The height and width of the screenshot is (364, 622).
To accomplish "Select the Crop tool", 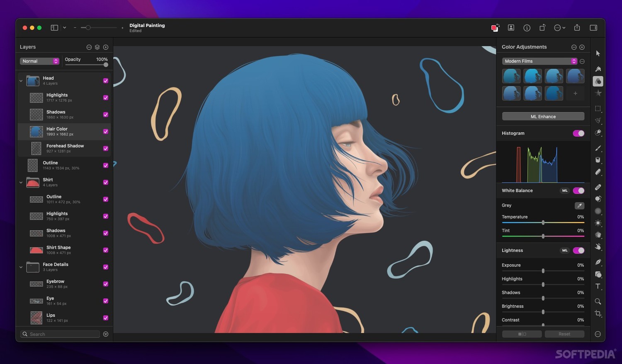I will point(598,313).
